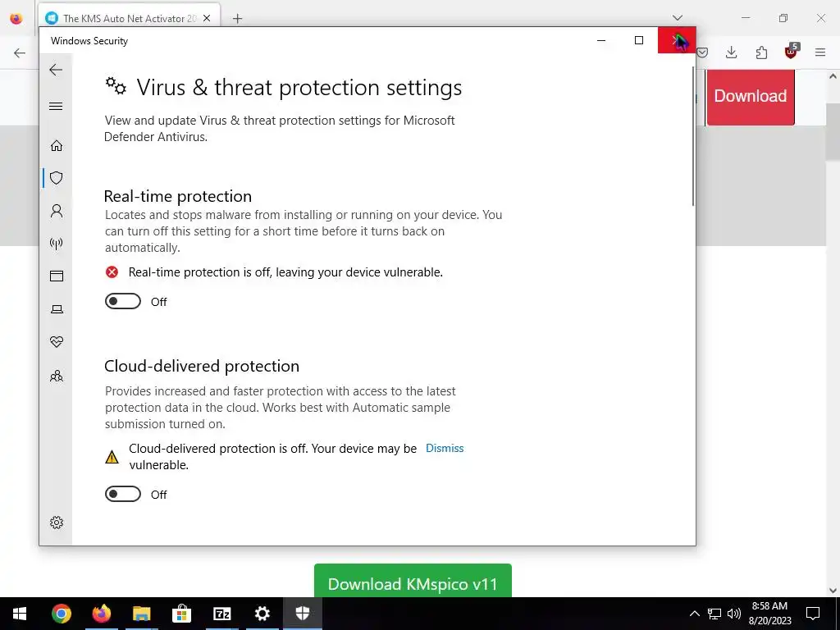Click the Firefox back navigation arrow
840x630 pixels.
tap(20, 52)
